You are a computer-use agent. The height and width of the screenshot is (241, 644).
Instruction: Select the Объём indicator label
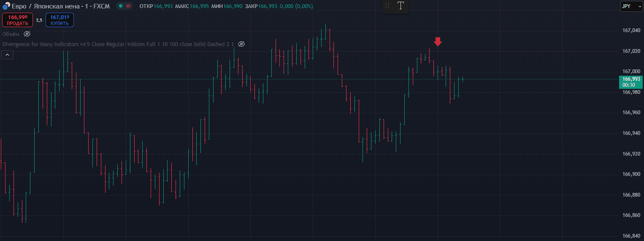click(x=11, y=34)
